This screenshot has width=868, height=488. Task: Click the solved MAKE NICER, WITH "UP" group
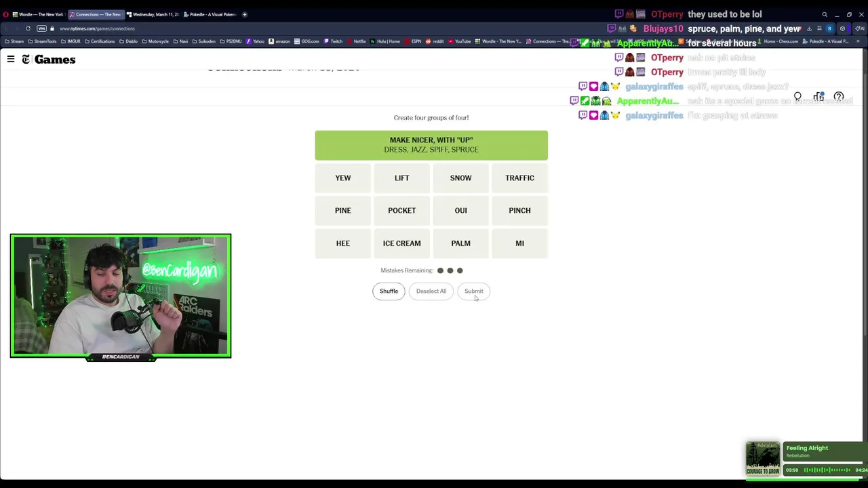431,145
